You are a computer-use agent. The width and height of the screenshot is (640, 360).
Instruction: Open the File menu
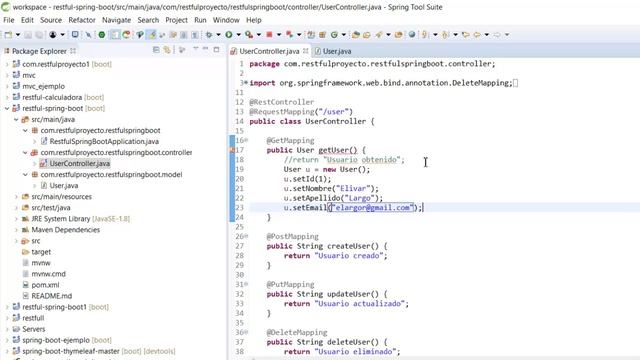point(9,20)
